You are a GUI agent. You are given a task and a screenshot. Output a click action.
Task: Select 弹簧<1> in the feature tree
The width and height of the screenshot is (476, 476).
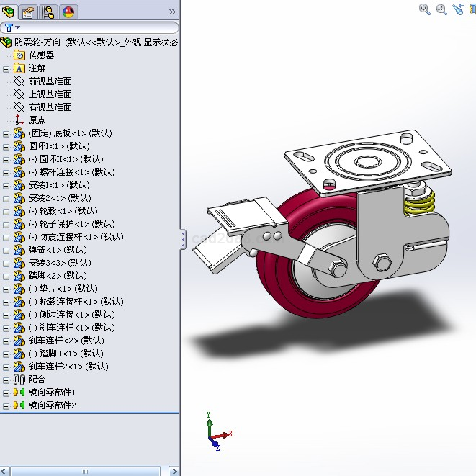pos(57,250)
